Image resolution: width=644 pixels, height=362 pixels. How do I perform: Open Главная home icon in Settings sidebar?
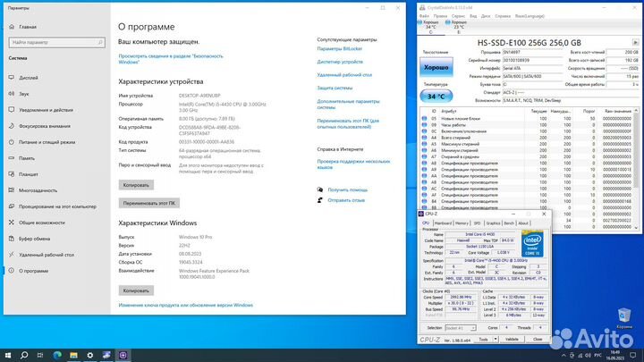[12, 27]
